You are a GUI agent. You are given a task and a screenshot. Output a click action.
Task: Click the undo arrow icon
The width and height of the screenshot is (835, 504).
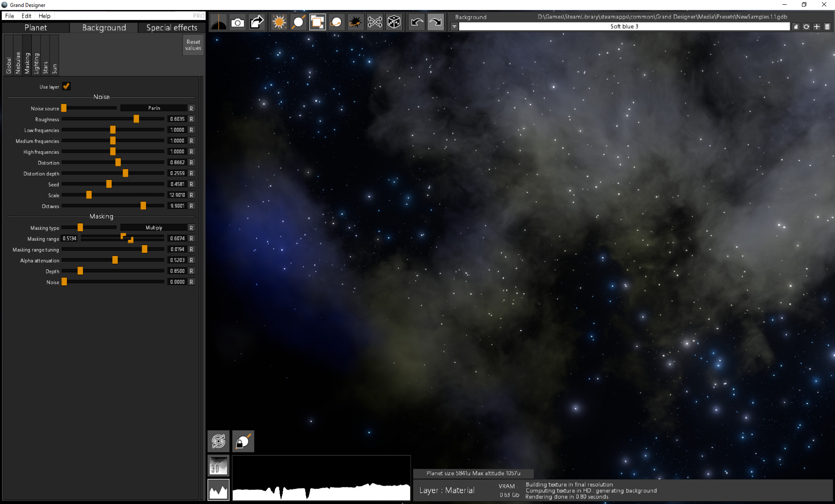(416, 22)
